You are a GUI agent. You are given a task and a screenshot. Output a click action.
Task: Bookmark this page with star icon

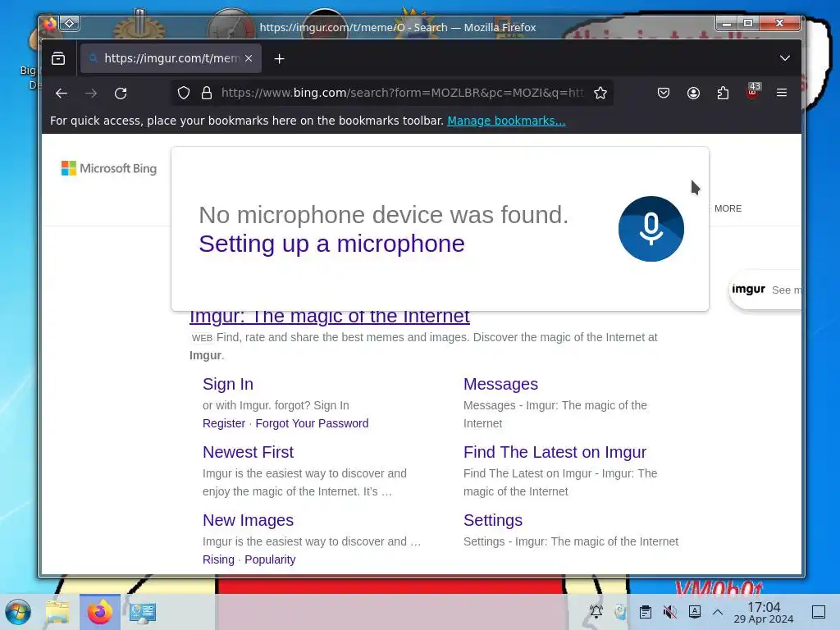click(600, 93)
